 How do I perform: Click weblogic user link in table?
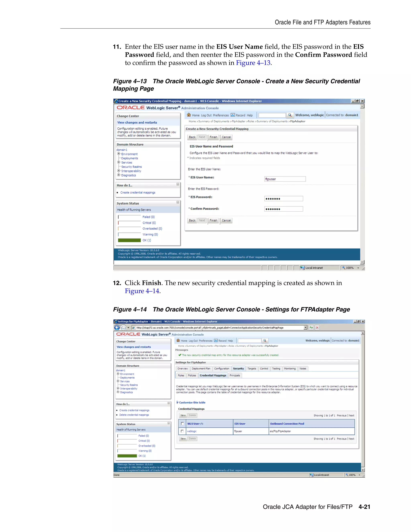click(x=192, y=431)
